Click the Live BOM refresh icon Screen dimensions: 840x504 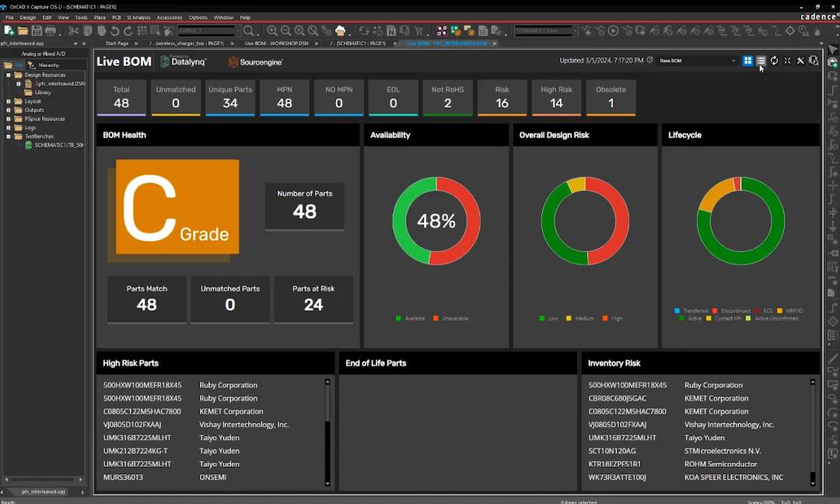click(774, 61)
